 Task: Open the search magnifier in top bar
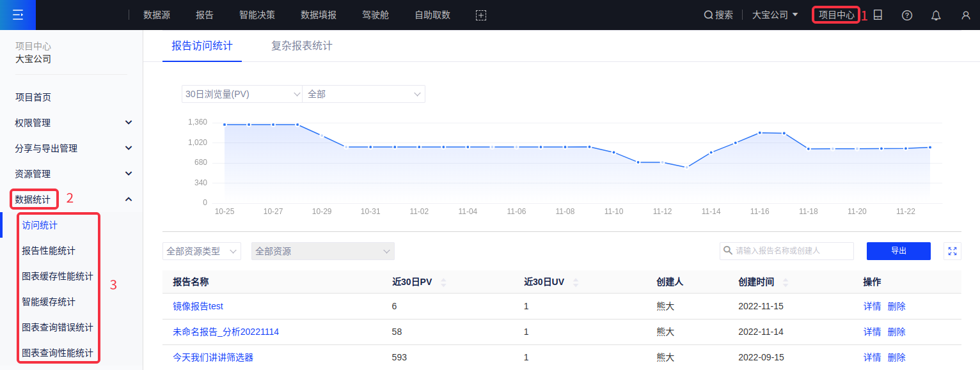[x=709, y=15]
